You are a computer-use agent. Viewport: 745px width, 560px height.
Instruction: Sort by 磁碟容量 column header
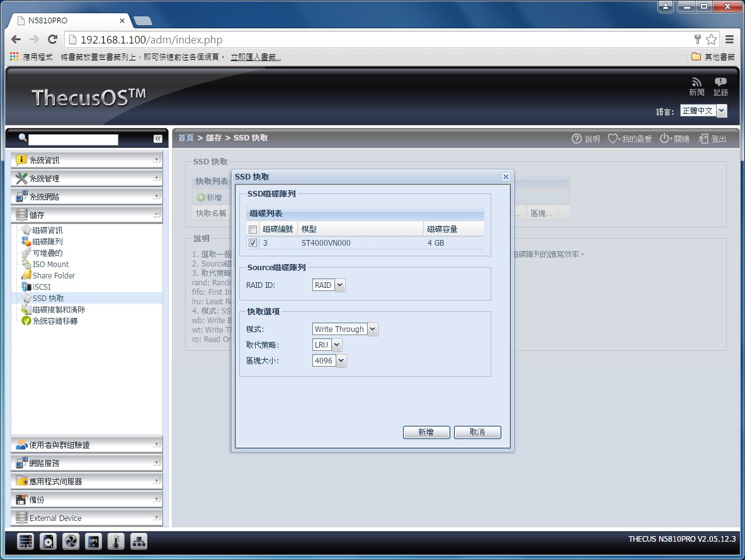(x=454, y=229)
